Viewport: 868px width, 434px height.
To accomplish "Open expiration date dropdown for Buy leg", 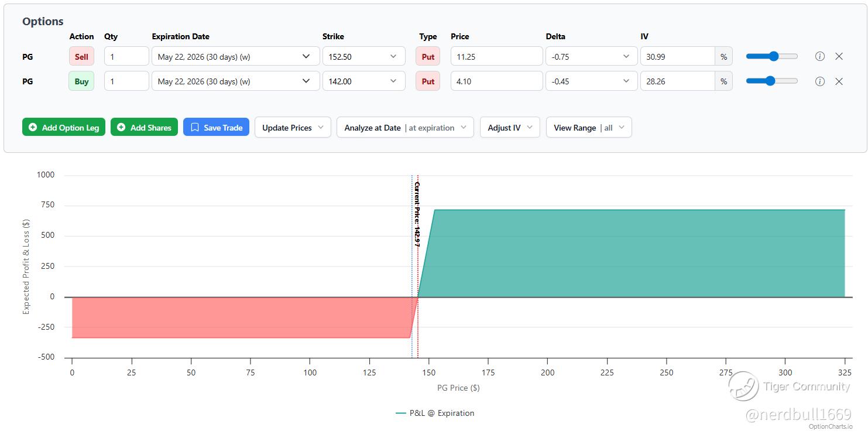I will tap(236, 81).
